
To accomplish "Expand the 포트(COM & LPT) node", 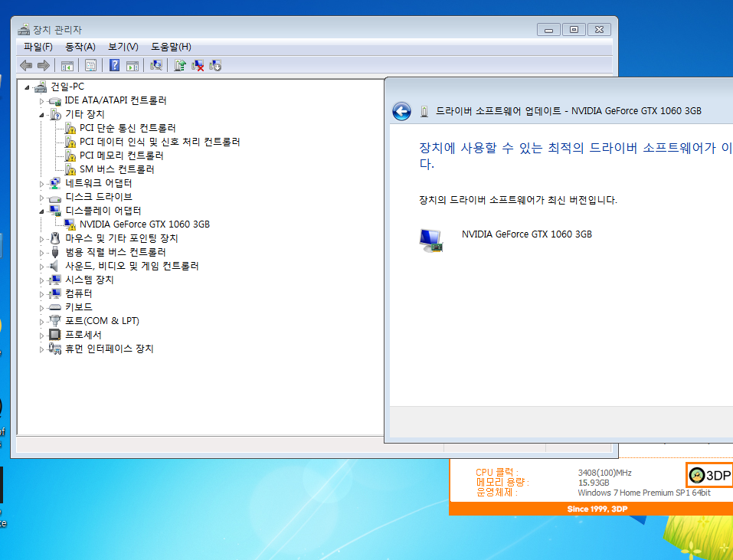I will [41, 322].
